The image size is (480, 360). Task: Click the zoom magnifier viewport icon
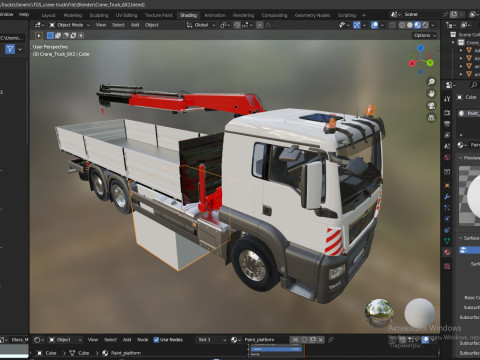(x=431, y=82)
